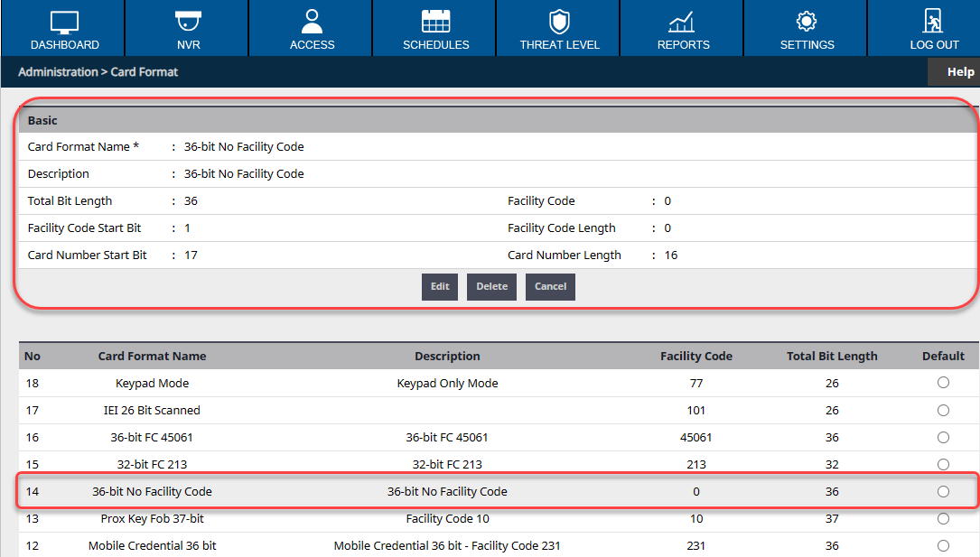
Task: Click the Log Out door icon
Action: [934, 22]
